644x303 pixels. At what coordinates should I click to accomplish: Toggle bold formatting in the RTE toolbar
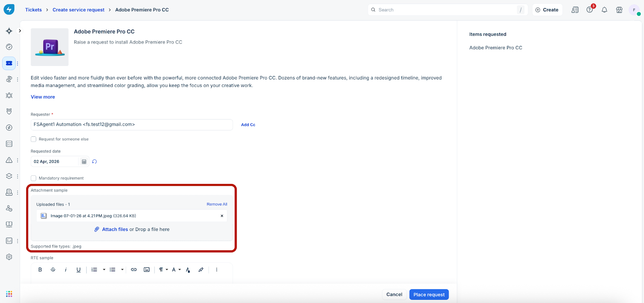pos(40,270)
